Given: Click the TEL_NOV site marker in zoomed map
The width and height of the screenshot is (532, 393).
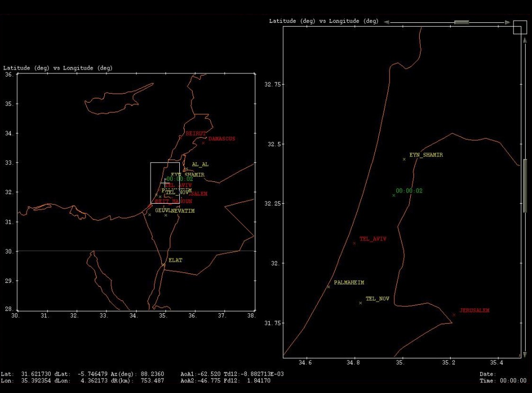Looking at the screenshot, I should [x=361, y=303].
